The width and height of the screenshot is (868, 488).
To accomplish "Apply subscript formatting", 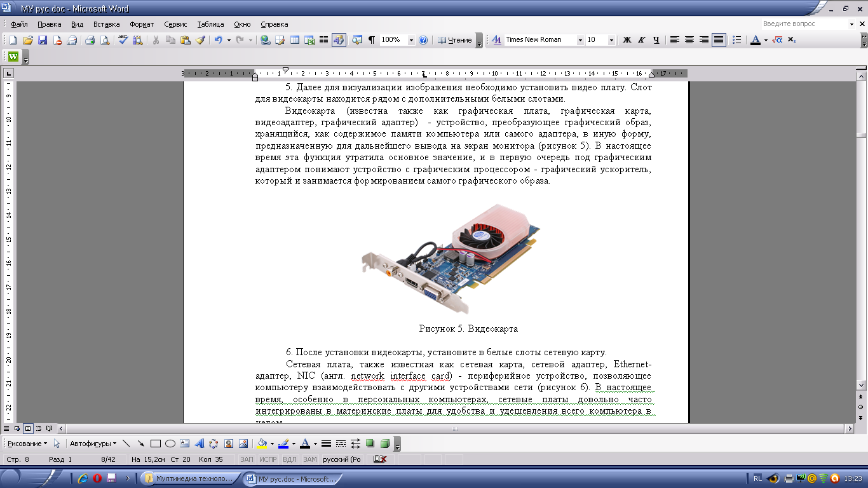I will pyautogui.click(x=792, y=40).
